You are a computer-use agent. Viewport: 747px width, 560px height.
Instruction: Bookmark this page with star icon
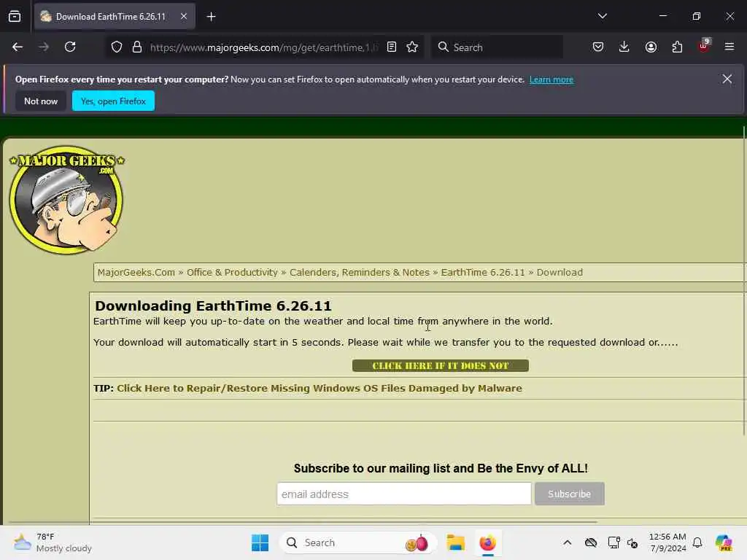coord(413,47)
